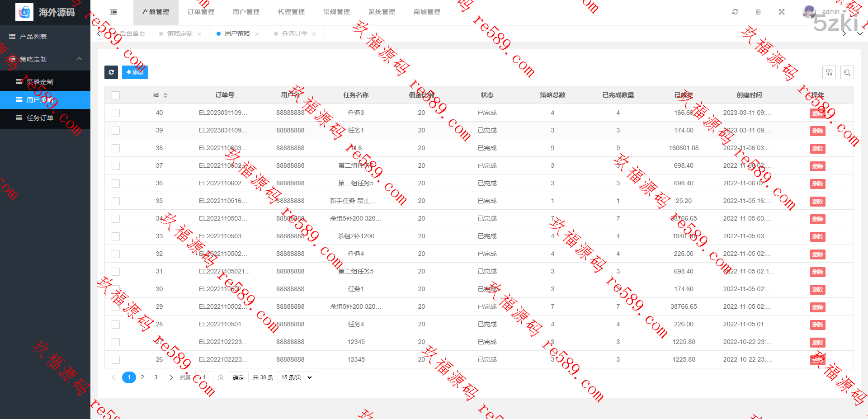Open 系统管理 top menu
The height and width of the screenshot is (419, 868).
(382, 12)
